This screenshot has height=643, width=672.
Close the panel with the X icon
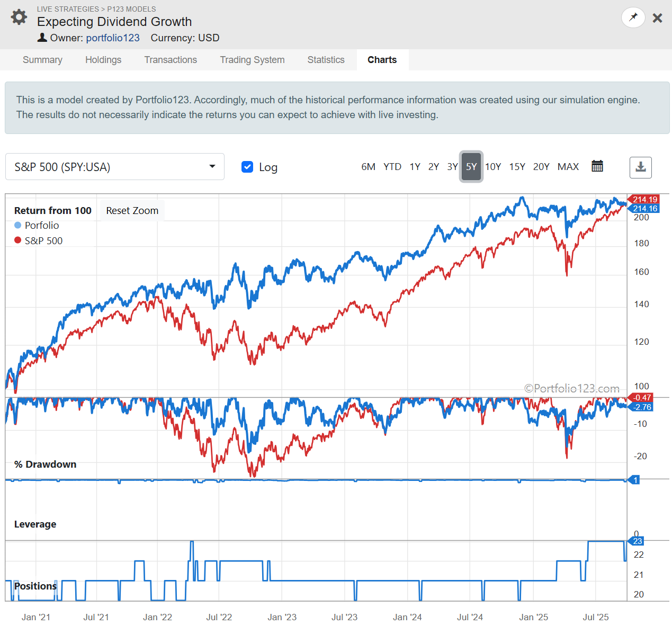click(x=657, y=18)
